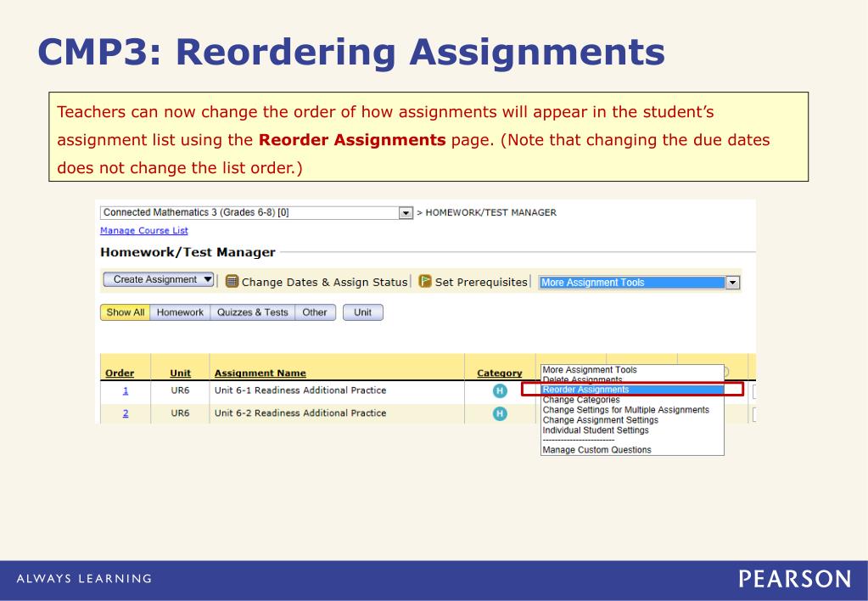Click the calendar icon beside Change Dates
Screen dimensions: 868x601
(232, 281)
